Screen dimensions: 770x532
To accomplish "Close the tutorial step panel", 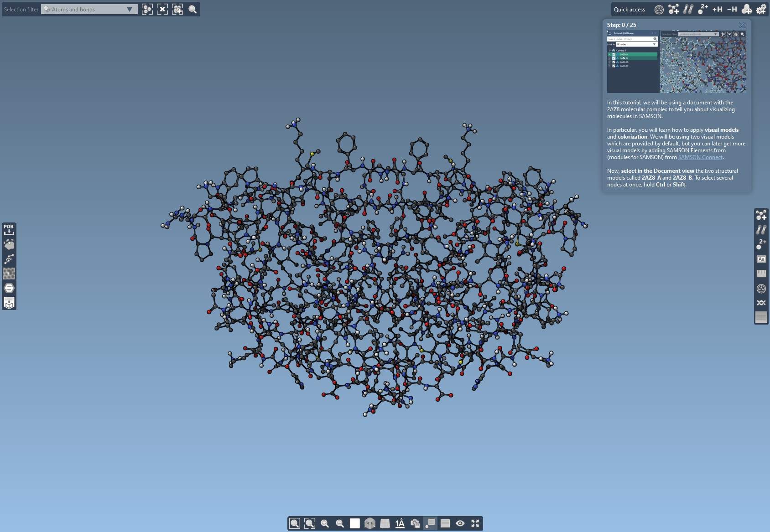I will tap(742, 25).
